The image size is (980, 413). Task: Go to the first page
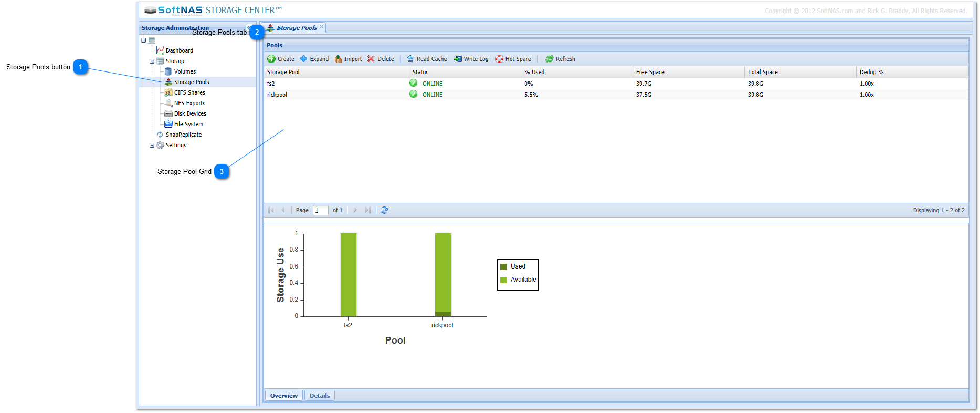(271, 210)
